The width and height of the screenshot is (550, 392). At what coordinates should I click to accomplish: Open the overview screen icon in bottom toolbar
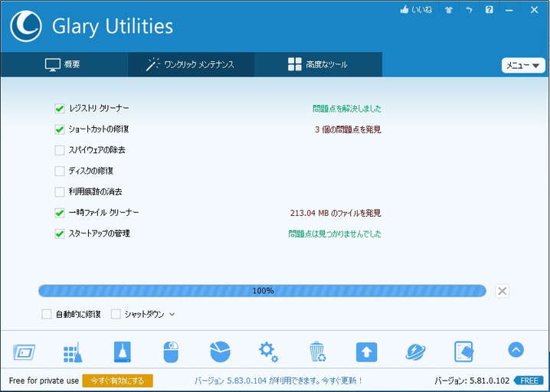(x=25, y=351)
